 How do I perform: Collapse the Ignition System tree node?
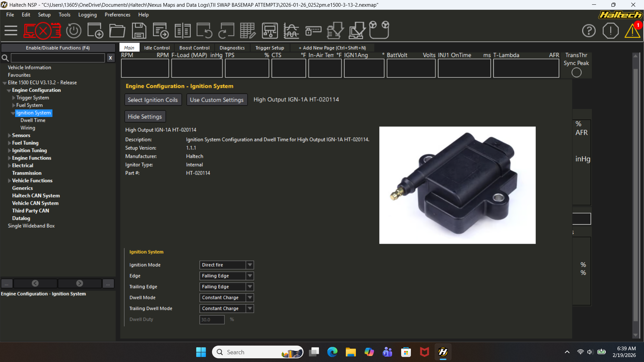(x=13, y=113)
